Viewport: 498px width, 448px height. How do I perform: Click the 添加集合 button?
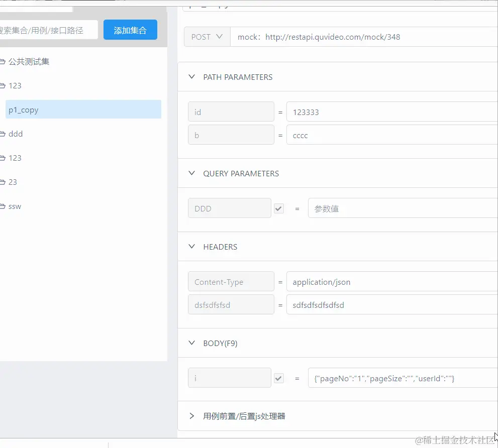(x=130, y=30)
